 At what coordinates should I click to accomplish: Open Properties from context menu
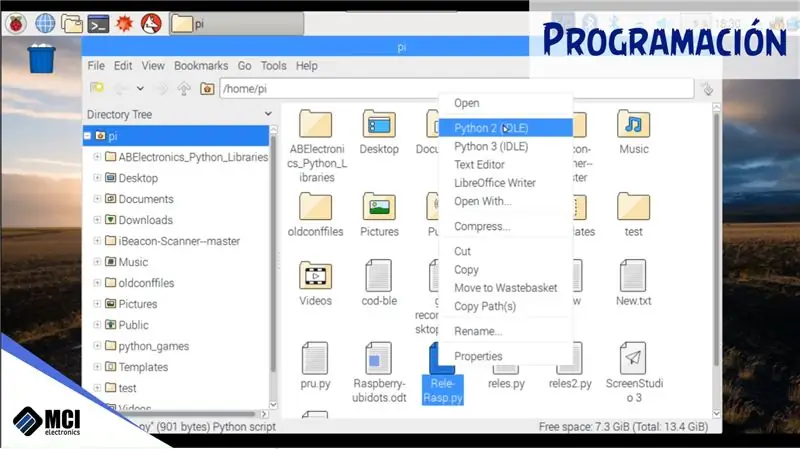[506, 356]
